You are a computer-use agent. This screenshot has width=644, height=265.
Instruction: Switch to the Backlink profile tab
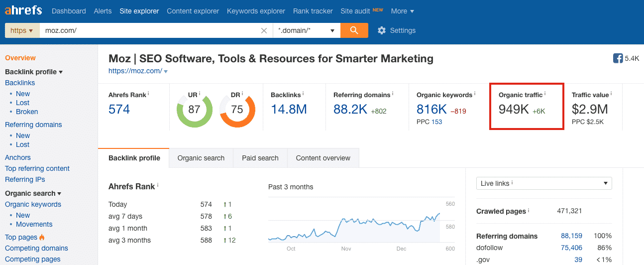point(134,158)
